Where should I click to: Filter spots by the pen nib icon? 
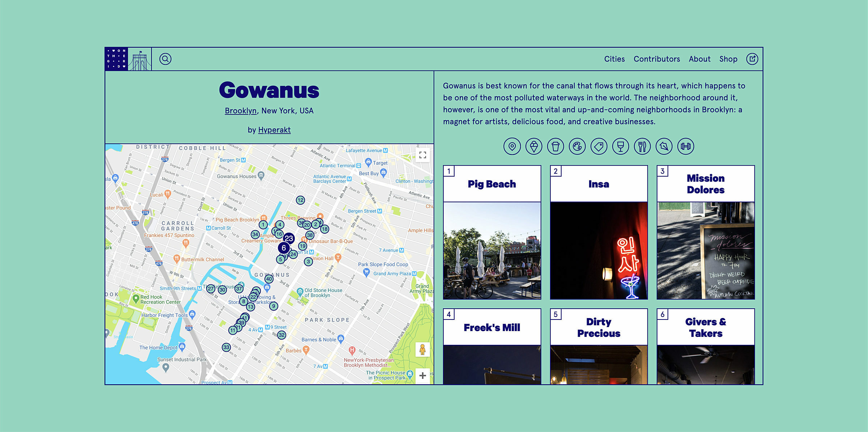coord(664,146)
